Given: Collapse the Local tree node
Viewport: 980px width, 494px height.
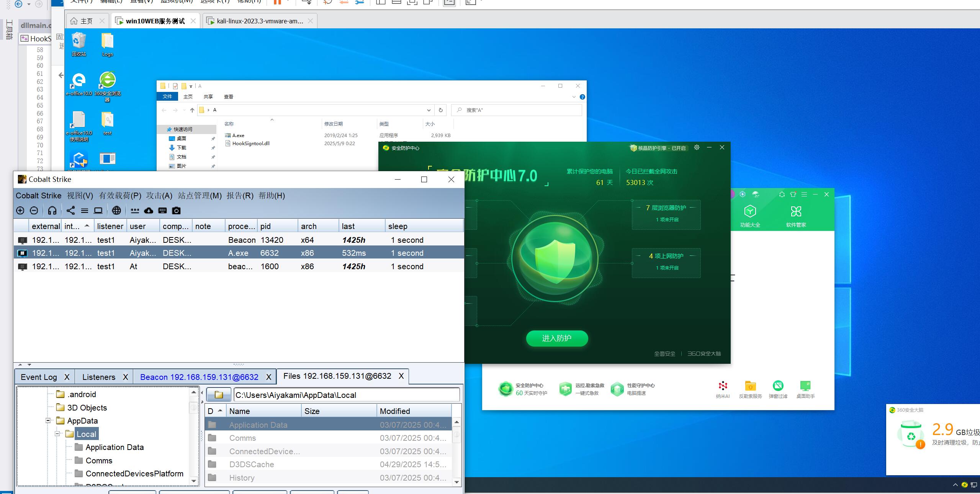Looking at the screenshot, I should 57,434.
